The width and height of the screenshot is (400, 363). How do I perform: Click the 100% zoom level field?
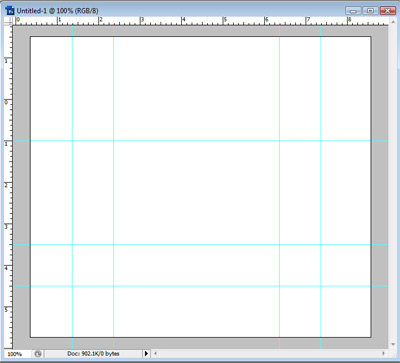point(18,354)
